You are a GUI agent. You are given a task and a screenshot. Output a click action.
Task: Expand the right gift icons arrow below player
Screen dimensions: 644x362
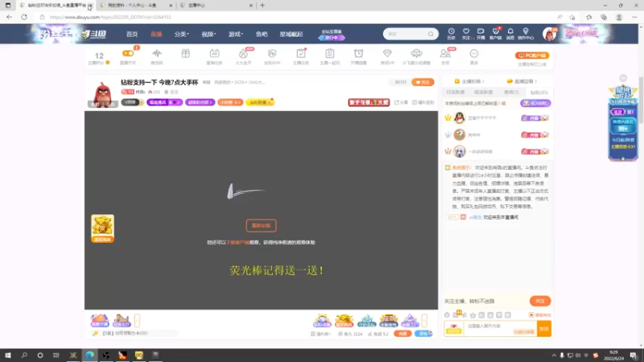click(x=424, y=320)
